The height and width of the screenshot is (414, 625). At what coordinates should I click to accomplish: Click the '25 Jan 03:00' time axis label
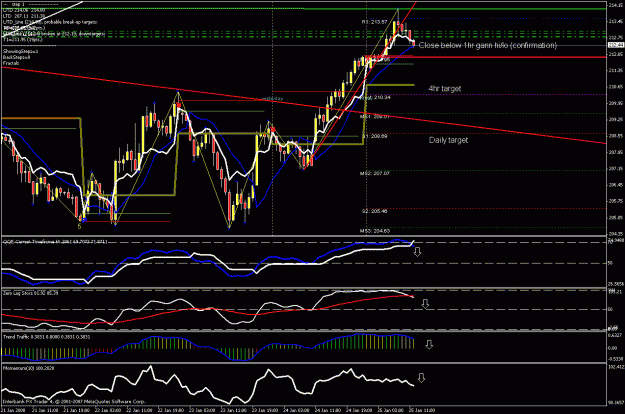[x=389, y=410]
